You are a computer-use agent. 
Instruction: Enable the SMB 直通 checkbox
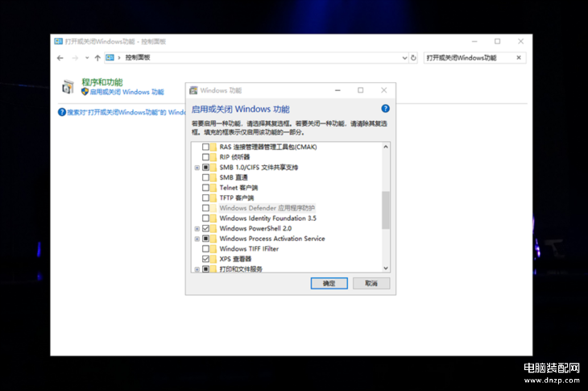tap(205, 177)
